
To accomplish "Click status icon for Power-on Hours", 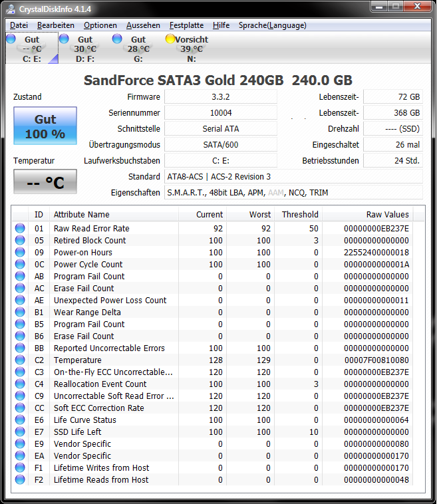I will click(20, 252).
